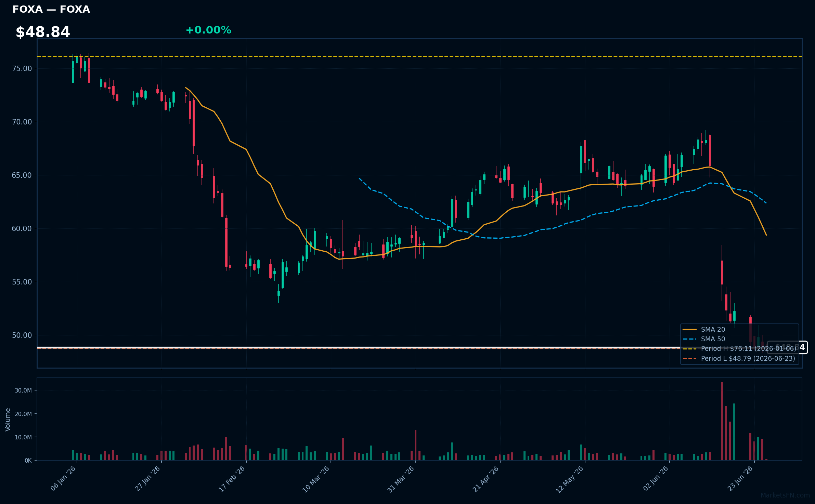This screenshot has height=504, width=815.
Task: Click the 30.0M volume axis label
Action: pyautogui.click(x=23, y=390)
